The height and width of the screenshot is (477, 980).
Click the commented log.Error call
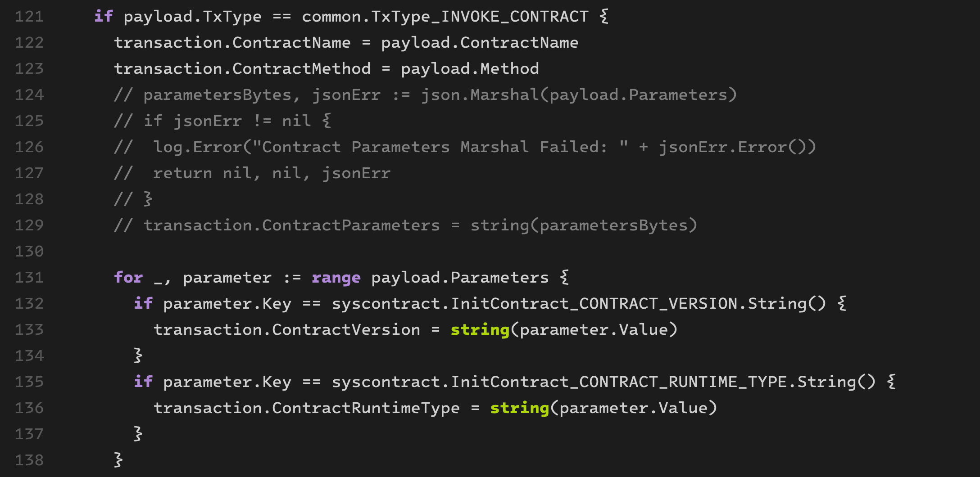[484, 147]
